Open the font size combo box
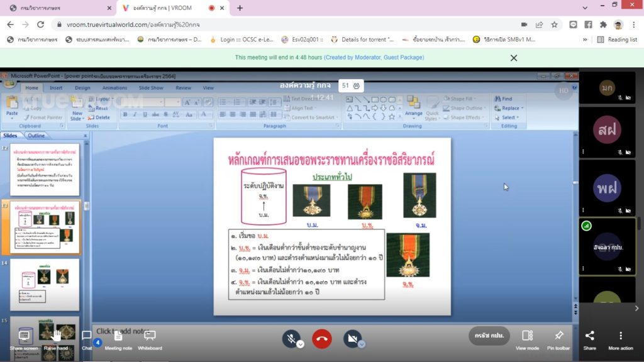 [x=172, y=102]
